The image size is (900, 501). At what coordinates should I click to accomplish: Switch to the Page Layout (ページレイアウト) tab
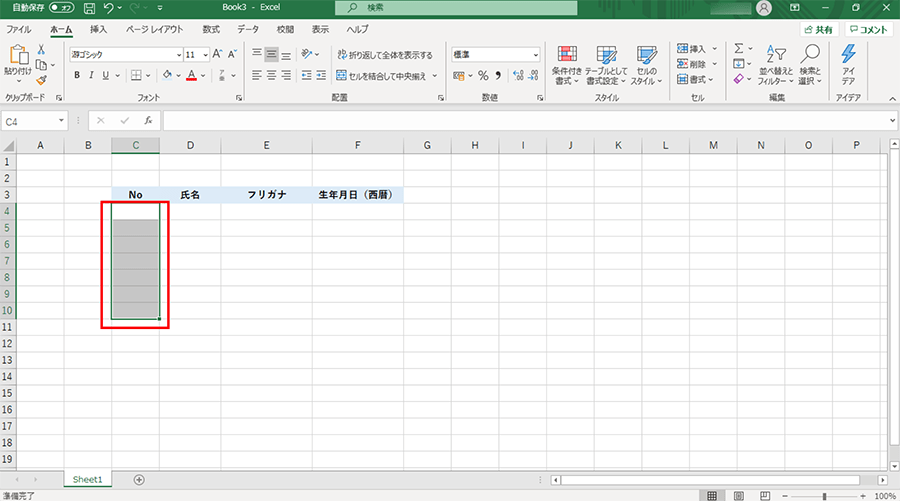pyautogui.click(x=154, y=29)
